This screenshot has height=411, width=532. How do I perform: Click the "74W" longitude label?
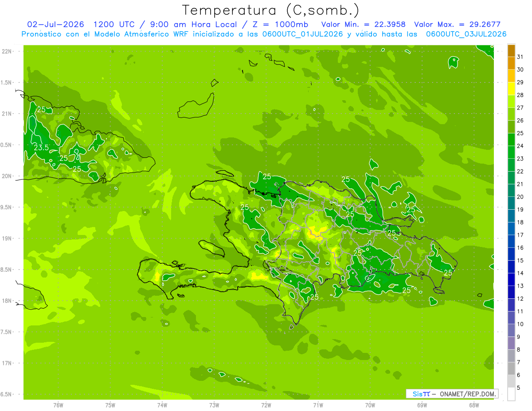pos(162,405)
